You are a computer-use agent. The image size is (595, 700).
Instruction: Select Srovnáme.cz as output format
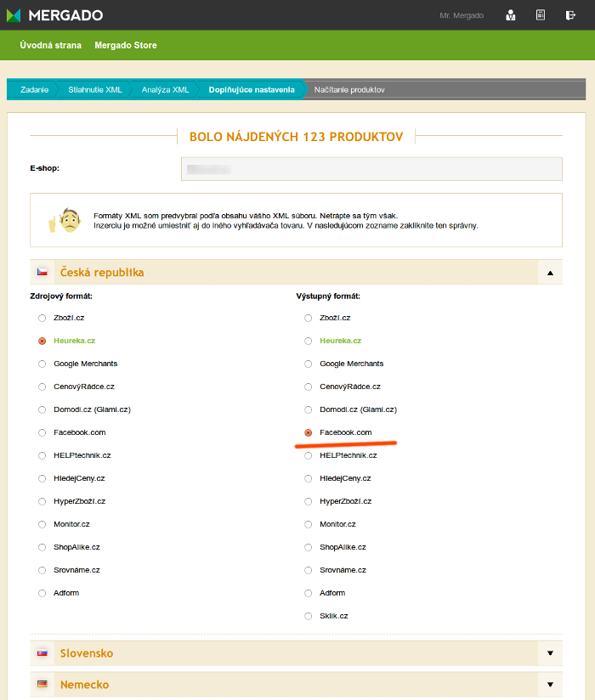click(309, 570)
